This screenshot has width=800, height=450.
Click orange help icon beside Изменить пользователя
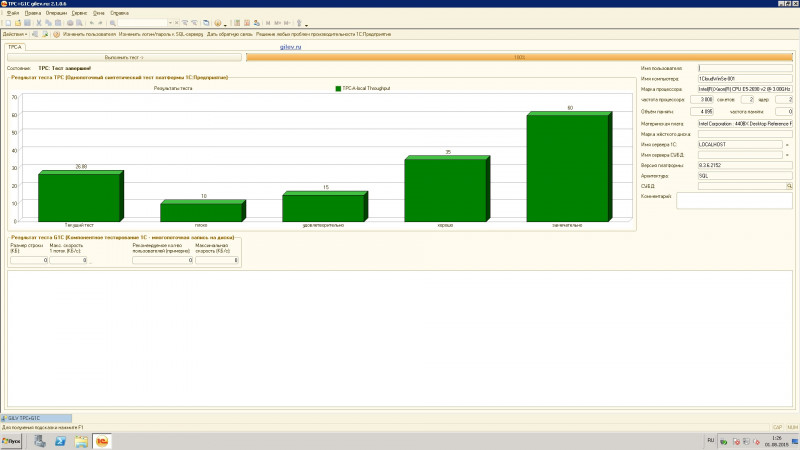click(x=56, y=34)
